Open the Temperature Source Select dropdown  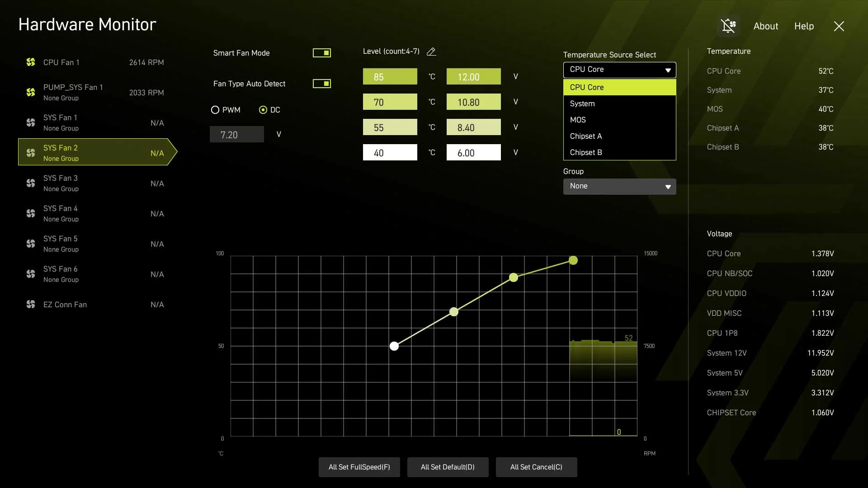point(619,70)
